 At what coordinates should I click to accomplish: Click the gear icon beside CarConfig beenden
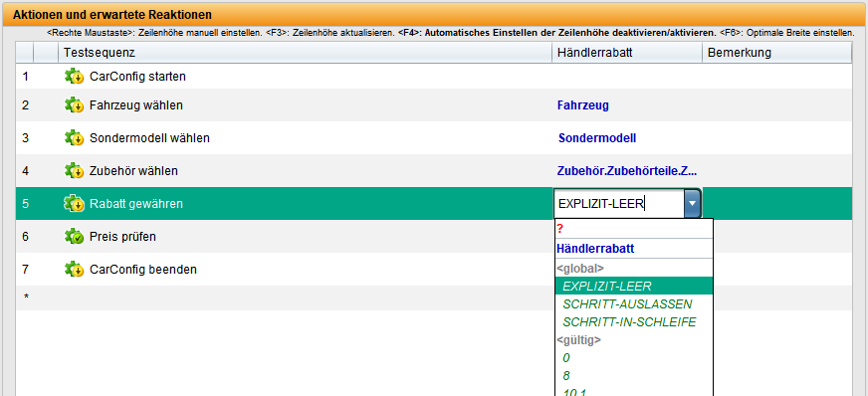[x=74, y=270]
